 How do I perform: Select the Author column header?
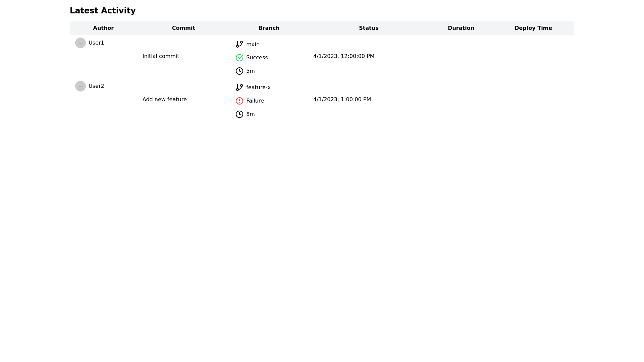point(103,28)
